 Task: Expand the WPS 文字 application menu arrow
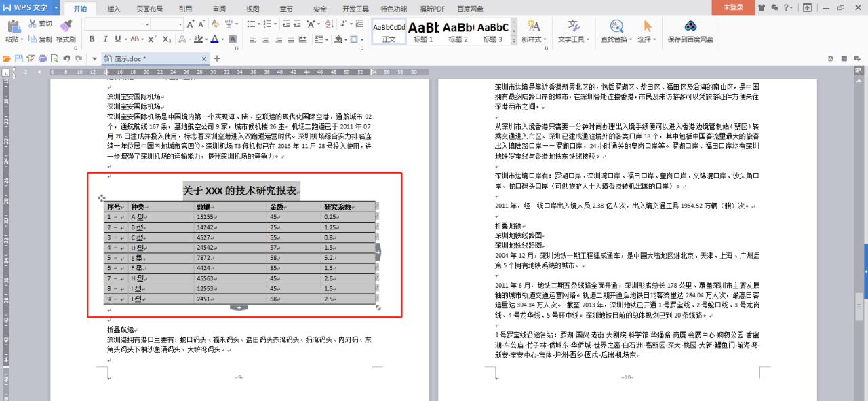pos(55,7)
